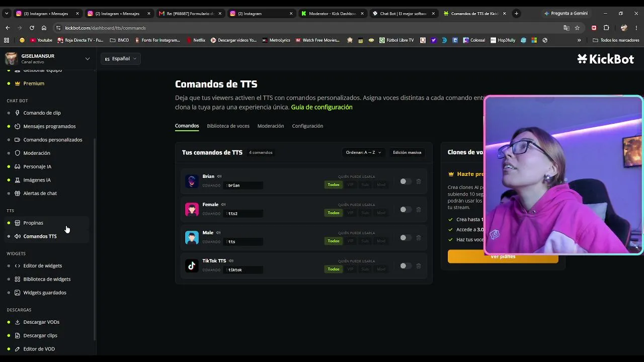
Task: Play the Male voice preview speaker icon
Action: point(218,233)
